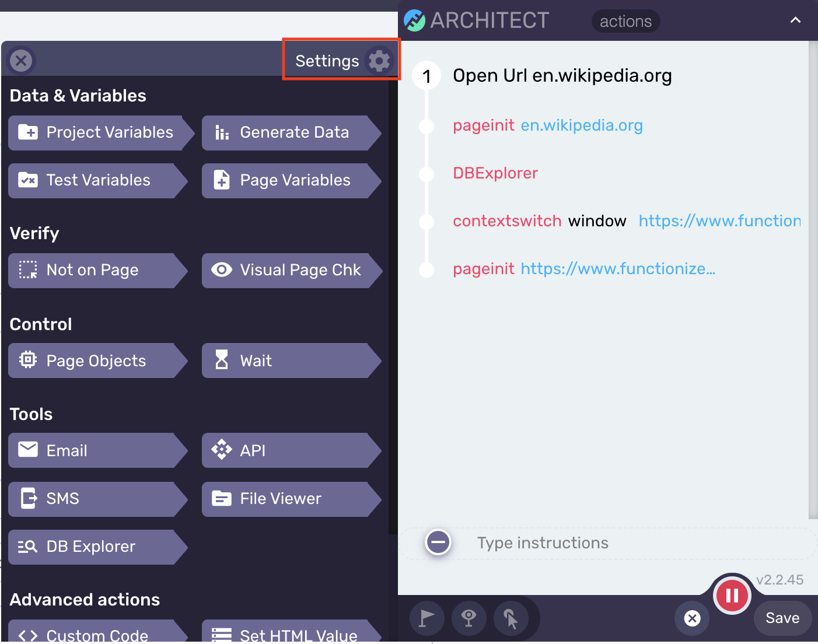Screen dimensions: 818x644
Task: Select step 1 Open Url en.wikipedia.org
Action: 562,76
